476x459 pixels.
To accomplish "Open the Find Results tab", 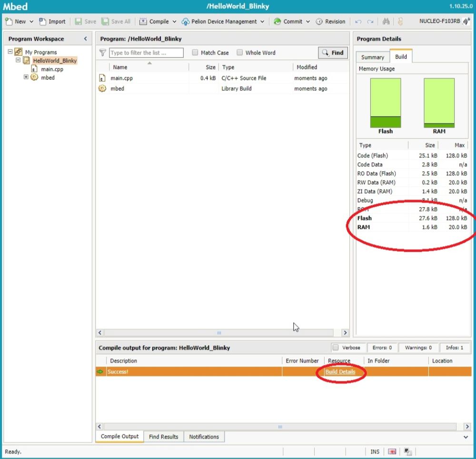I will point(163,437).
